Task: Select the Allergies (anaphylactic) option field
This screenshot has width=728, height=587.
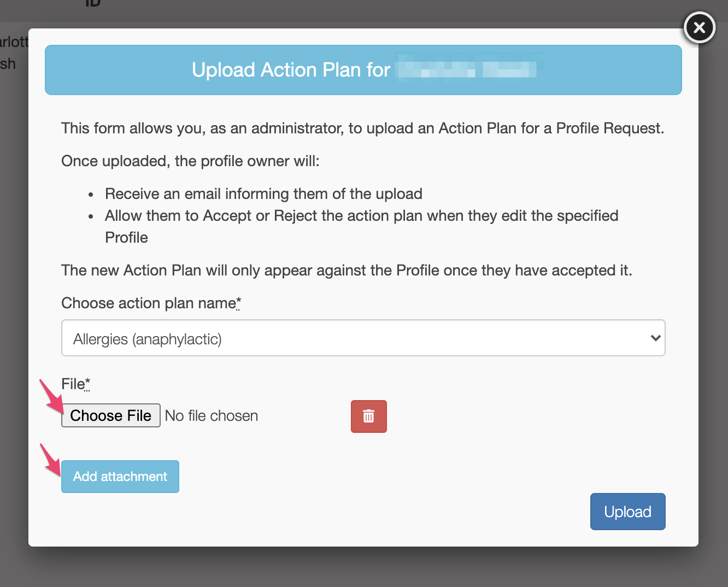Action: pyautogui.click(x=148, y=339)
